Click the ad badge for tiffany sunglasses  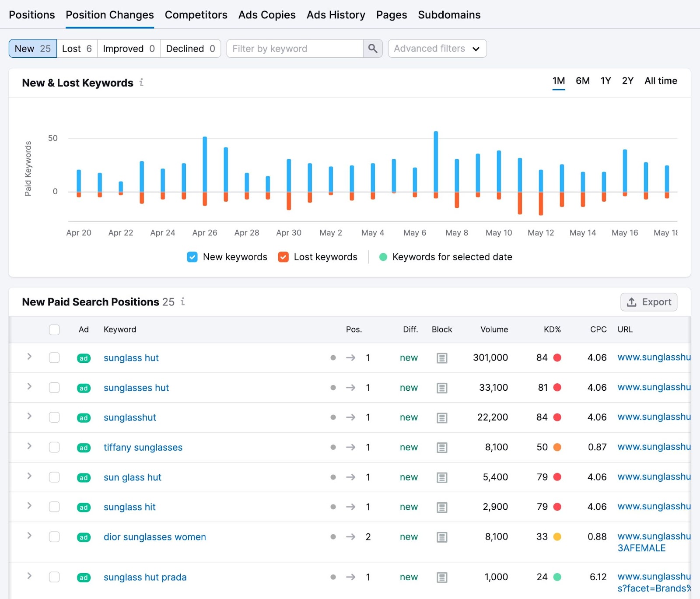[x=83, y=448]
